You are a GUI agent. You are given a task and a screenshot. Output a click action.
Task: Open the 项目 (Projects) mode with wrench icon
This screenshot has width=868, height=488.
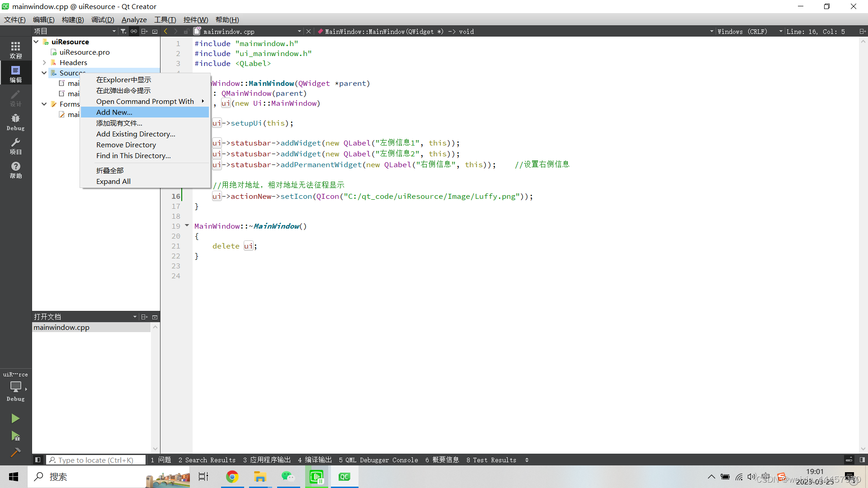tap(16, 146)
